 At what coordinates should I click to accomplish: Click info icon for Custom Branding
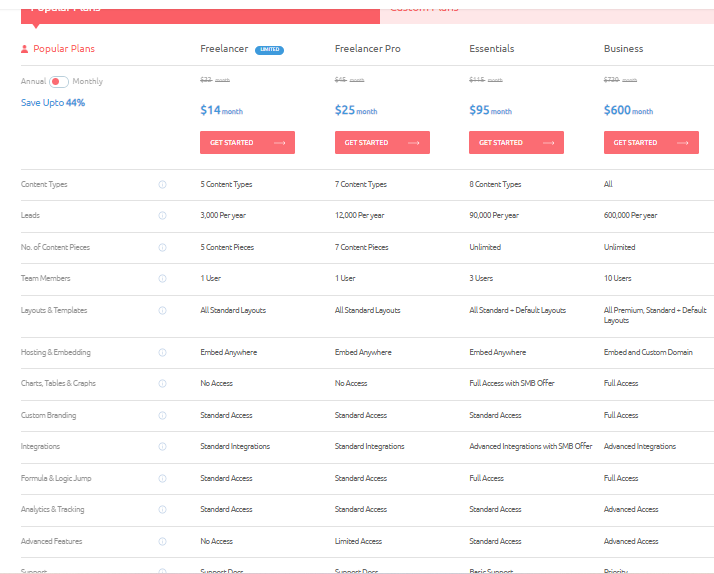(x=162, y=415)
